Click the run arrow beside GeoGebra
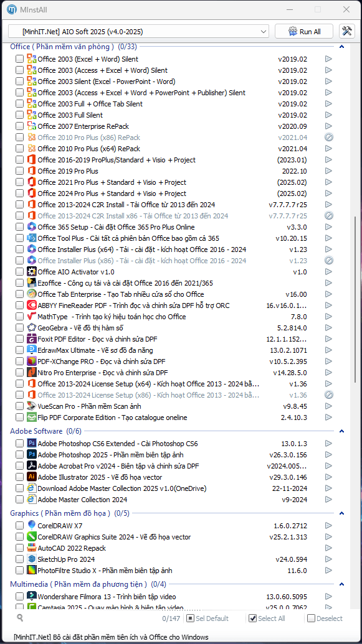The image size is (362, 644). pos(328,328)
